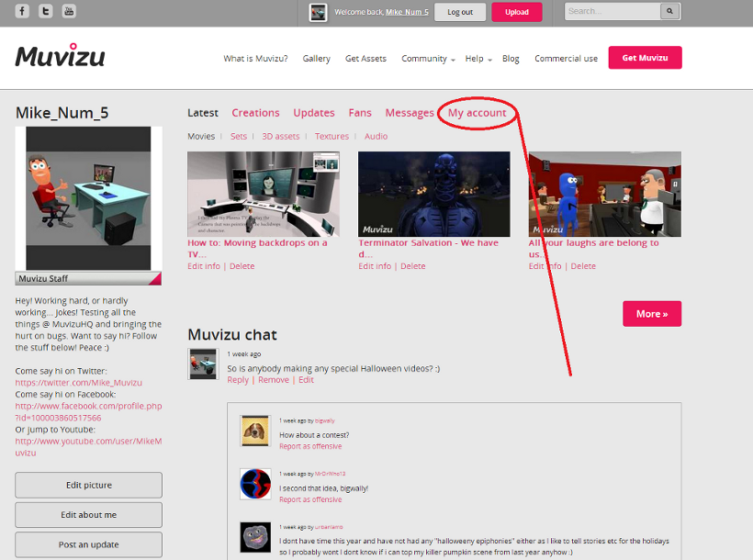Click Delete under Moving backdrops video
The width and height of the screenshot is (753, 560).
point(242,266)
